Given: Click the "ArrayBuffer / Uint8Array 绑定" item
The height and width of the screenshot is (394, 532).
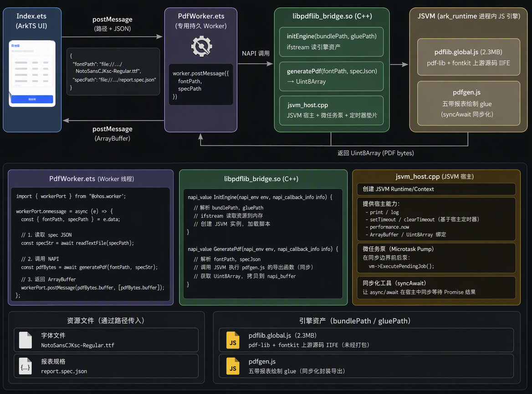Looking at the screenshot, I should click(406, 235).
